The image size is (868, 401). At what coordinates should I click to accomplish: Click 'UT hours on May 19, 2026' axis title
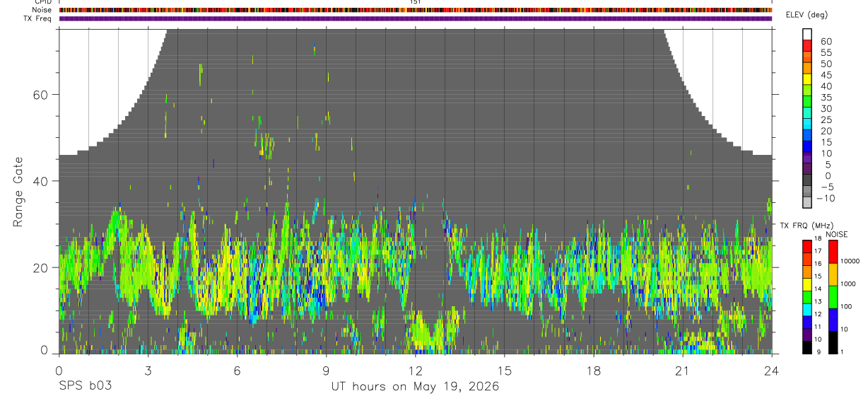point(415,386)
